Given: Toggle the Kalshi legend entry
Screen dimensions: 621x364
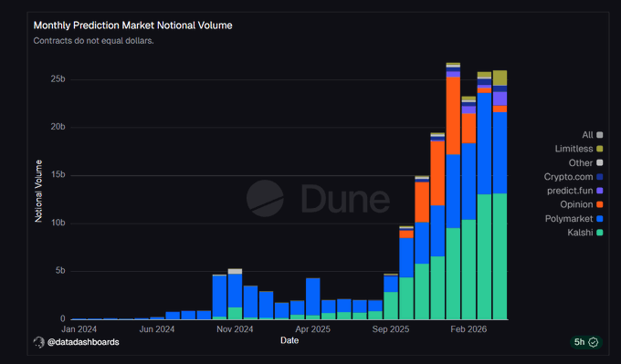Looking at the screenshot, I should (584, 233).
